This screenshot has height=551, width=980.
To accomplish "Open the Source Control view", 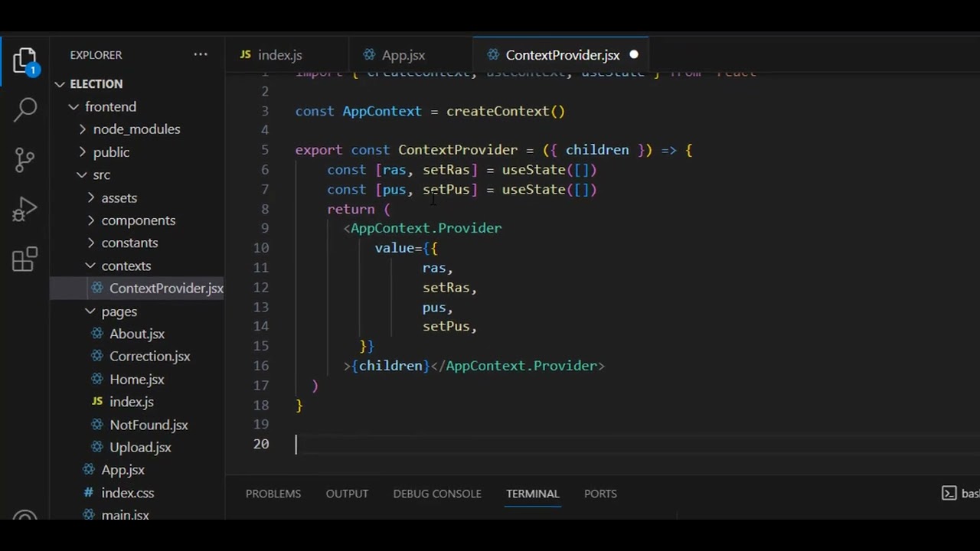I will (24, 159).
